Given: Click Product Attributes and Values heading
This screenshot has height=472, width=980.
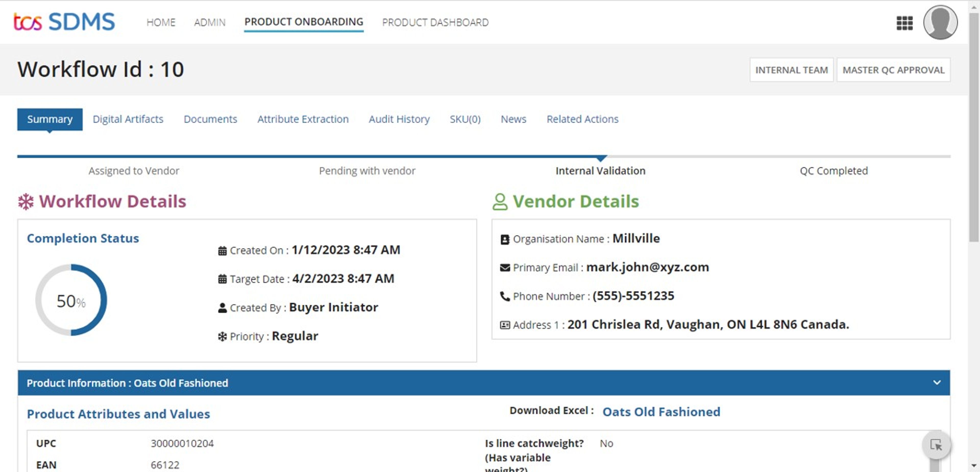Looking at the screenshot, I should [118, 414].
